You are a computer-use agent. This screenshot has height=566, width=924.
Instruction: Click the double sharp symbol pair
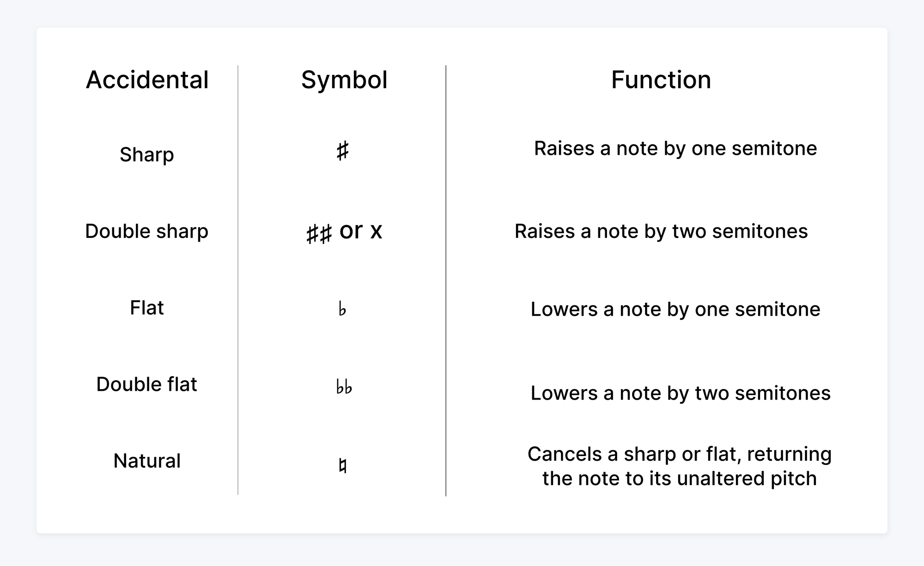[319, 233]
